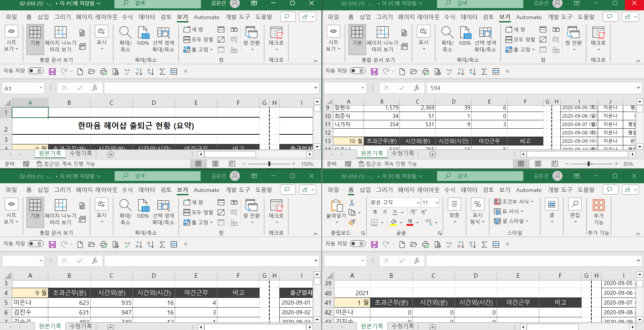
Task: Toggle italic 가 in bottom-right window
Action: click(x=385, y=212)
